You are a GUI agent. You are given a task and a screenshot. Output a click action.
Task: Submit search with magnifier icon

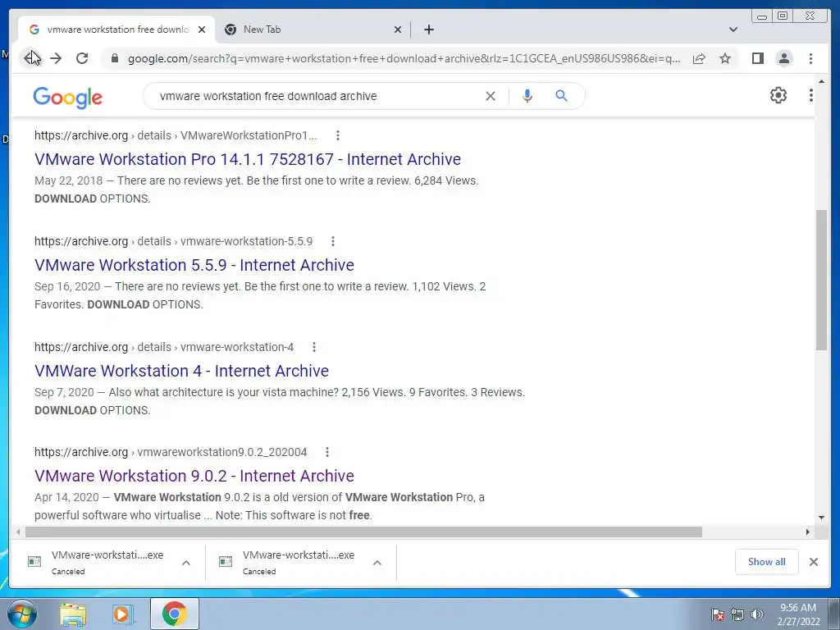click(561, 96)
